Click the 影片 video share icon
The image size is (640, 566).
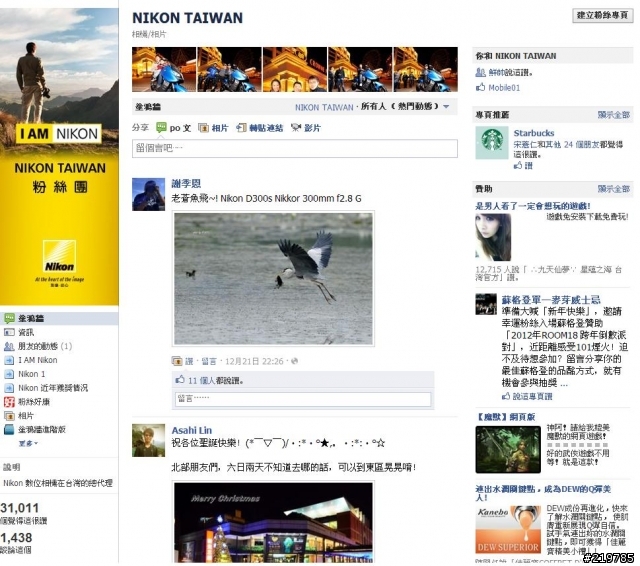(296, 128)
